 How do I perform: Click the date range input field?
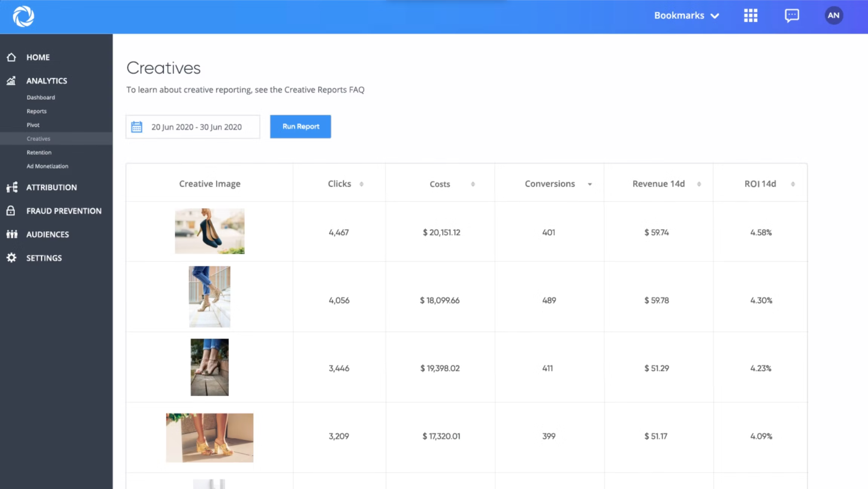coord(196,127)
